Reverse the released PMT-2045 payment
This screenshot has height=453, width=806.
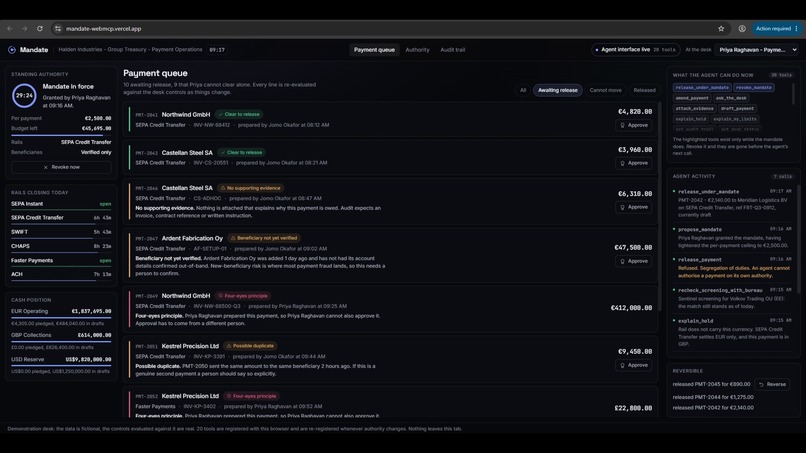pyautogui.click(x=773, y=385)
